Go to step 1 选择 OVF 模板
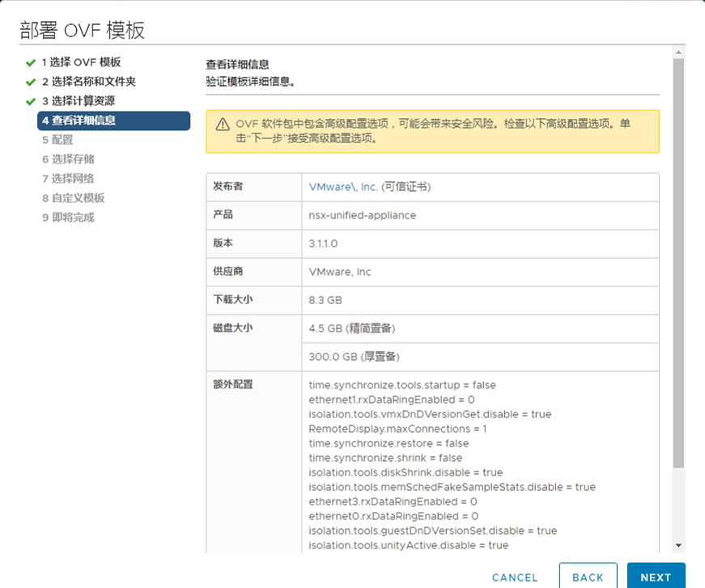 pyautogui.click(x=81, y=62)
